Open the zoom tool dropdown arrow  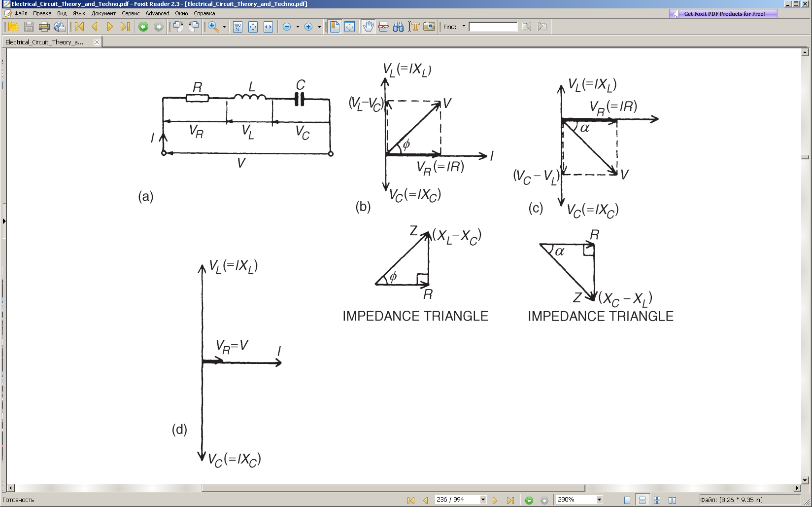(x=224, y=27)
